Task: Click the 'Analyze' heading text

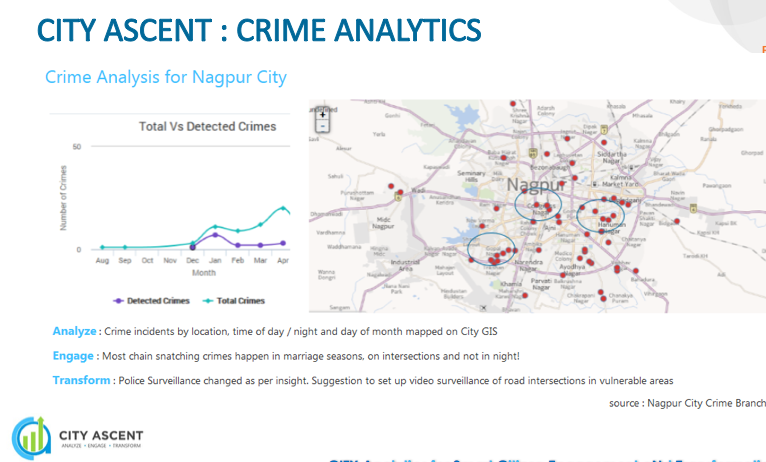Action: click(x=74, y=331)
